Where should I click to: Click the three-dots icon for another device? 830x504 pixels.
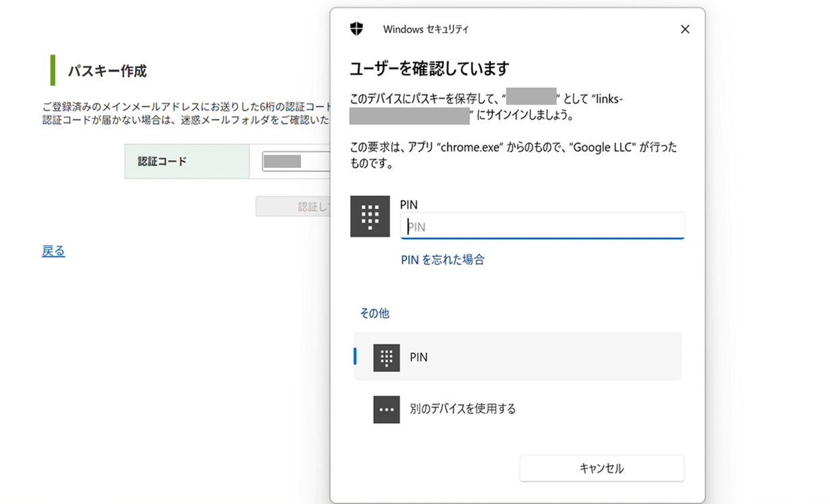tap(387, 409)
